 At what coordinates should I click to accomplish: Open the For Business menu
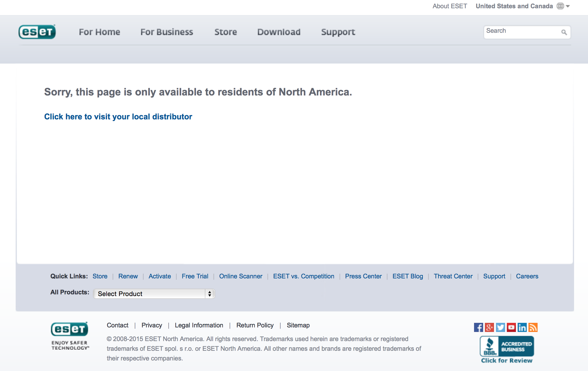167,32
